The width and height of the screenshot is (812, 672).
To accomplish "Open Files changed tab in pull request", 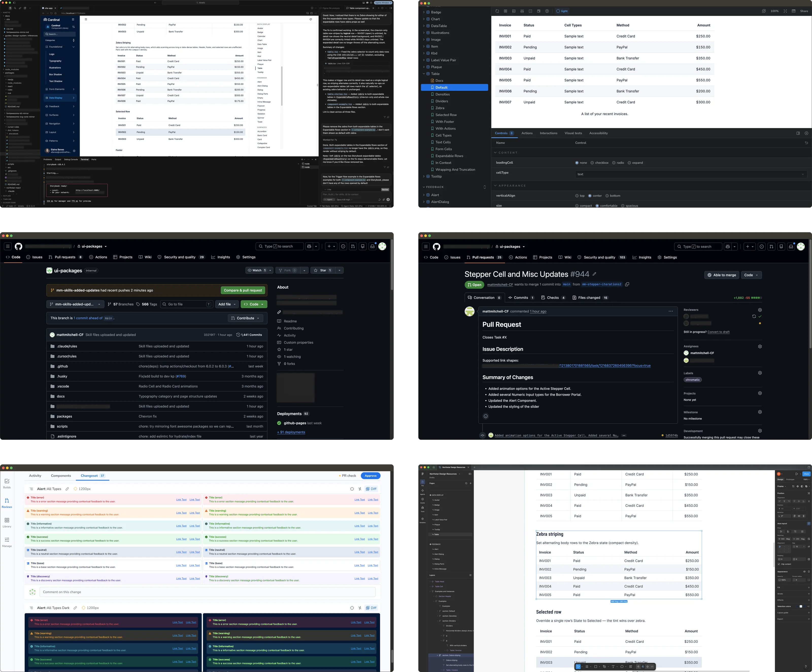I will [590, 298].
